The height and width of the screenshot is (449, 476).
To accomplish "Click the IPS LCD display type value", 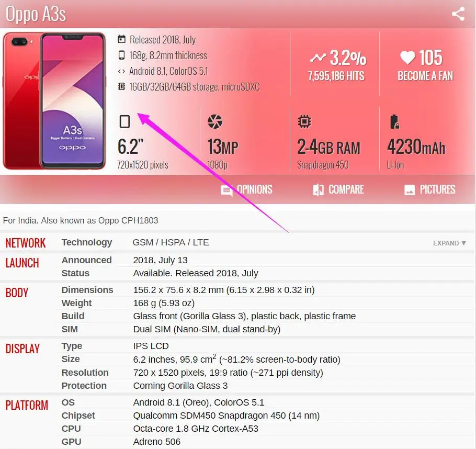I will [151, 346].
